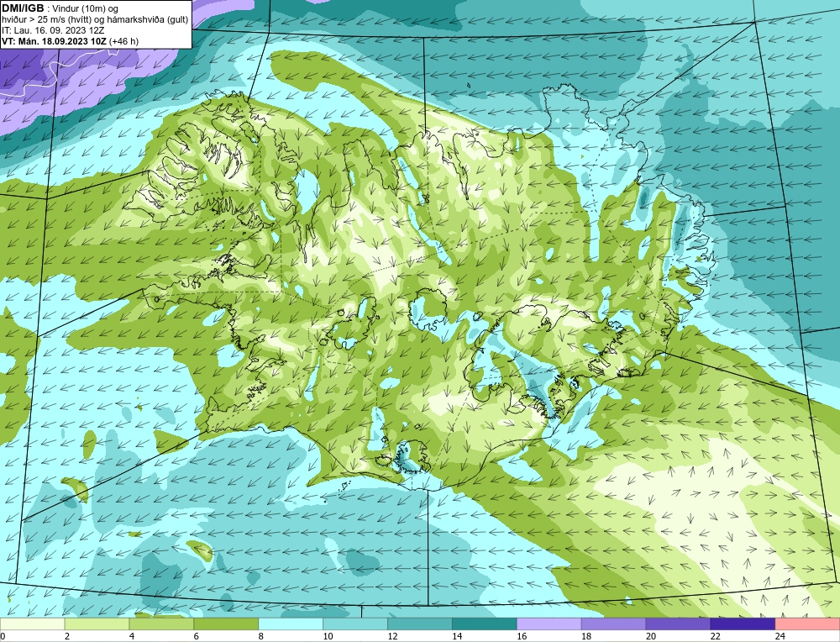This screenshot has width=840, height=642.
Task: Click the scale label '24' under the color bar
Action: click(780, 636)
